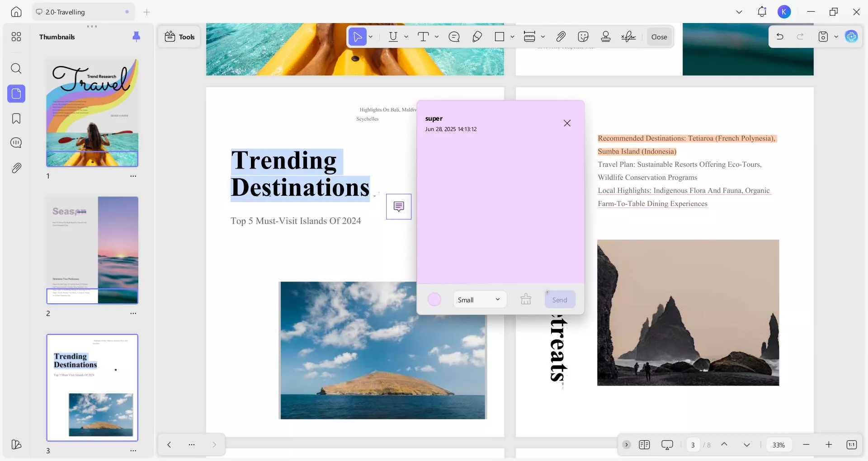Pick the purple note color swatch

[x=434, y=299]
